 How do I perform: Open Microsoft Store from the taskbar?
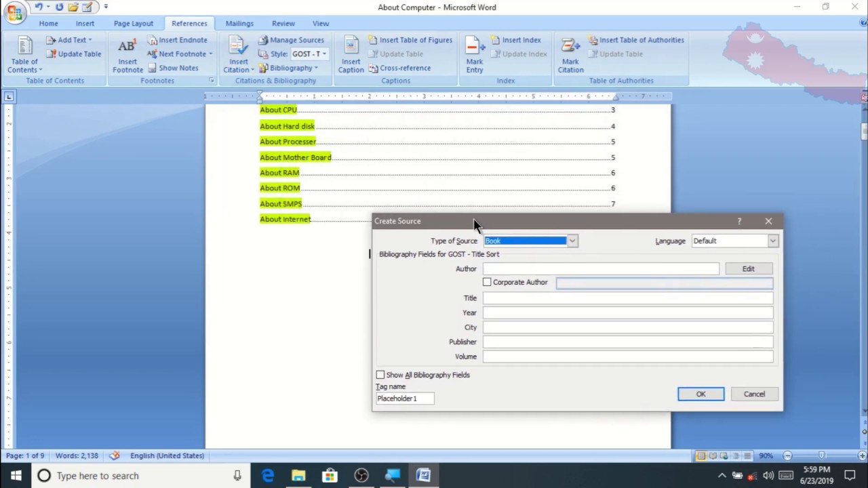[x=330, y=476]
